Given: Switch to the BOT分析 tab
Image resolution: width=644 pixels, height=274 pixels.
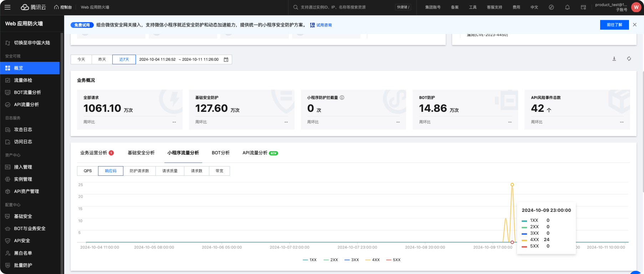Looking at the screenshot, I should click(x=221, y=153).
